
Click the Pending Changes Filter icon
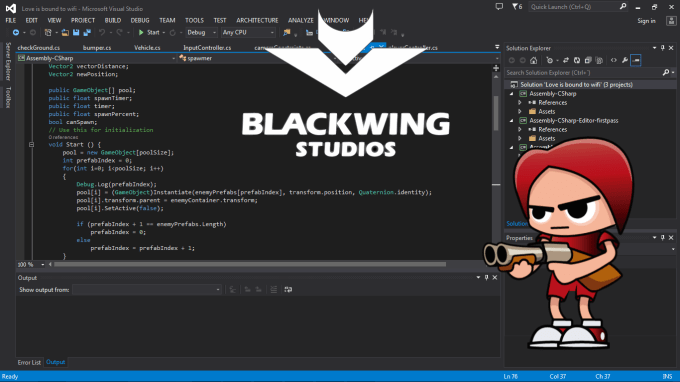point(550,60)
